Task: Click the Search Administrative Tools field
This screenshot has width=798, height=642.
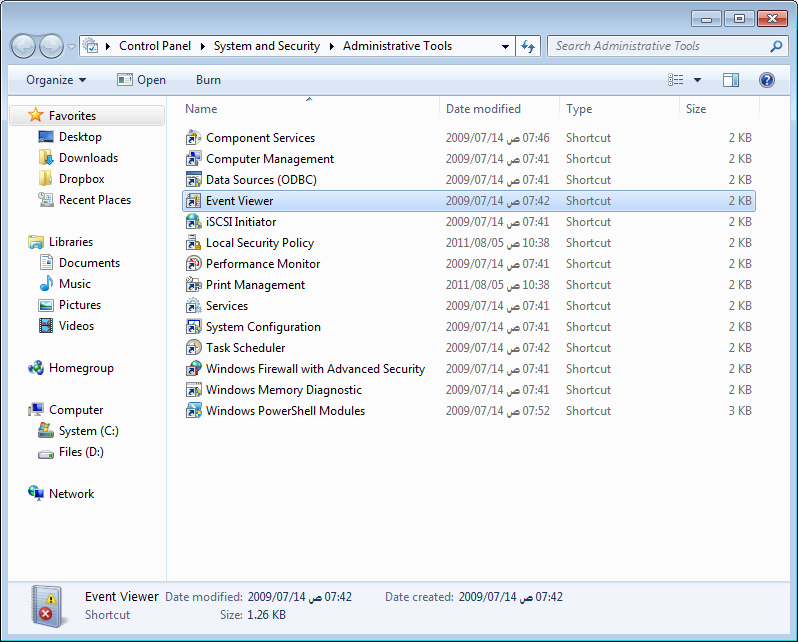Action: coord(660,46)
